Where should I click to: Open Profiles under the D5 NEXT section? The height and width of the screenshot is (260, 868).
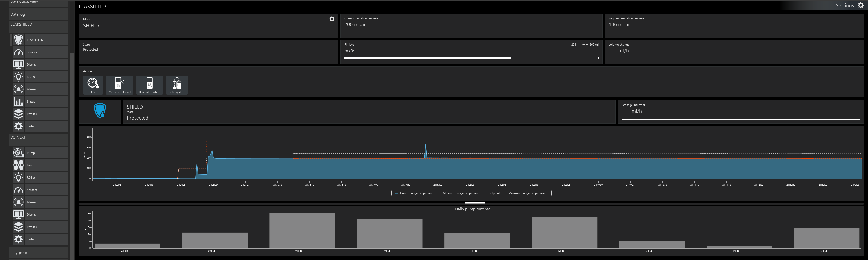coord(40,227)
